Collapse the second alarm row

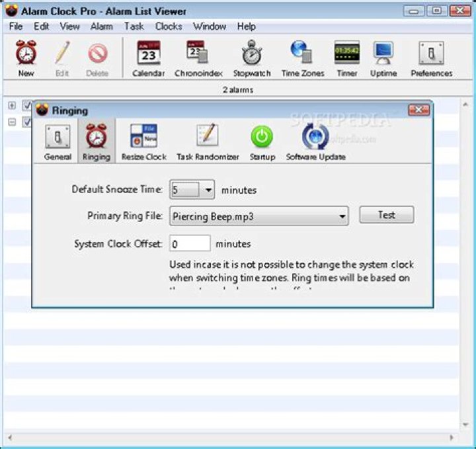point(12,122)
